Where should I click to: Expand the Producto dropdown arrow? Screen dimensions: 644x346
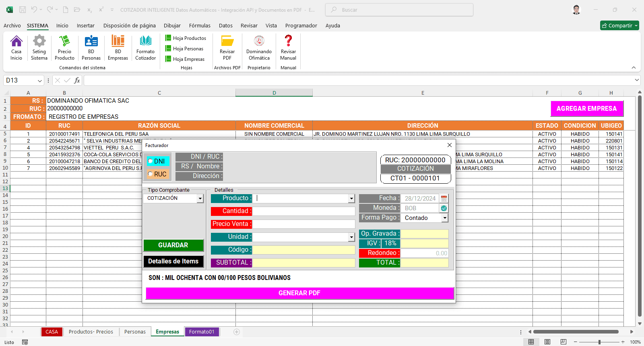click(x=351, y=198)
